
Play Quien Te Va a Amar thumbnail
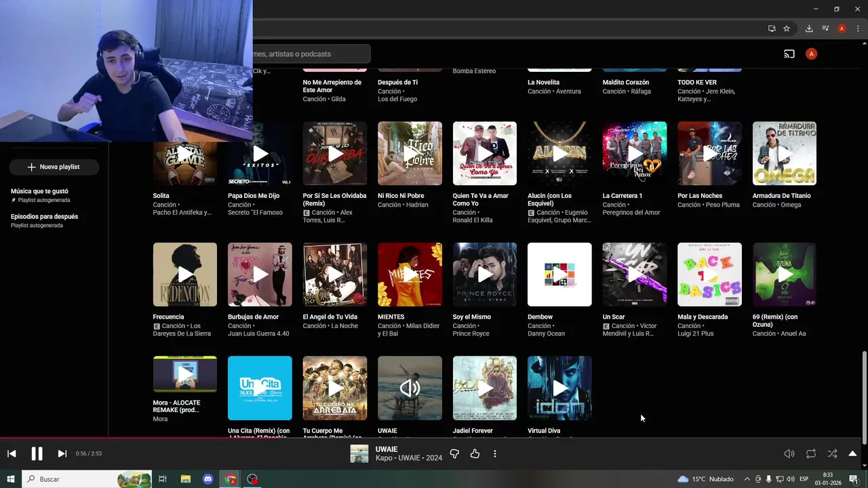click(485, 153)
